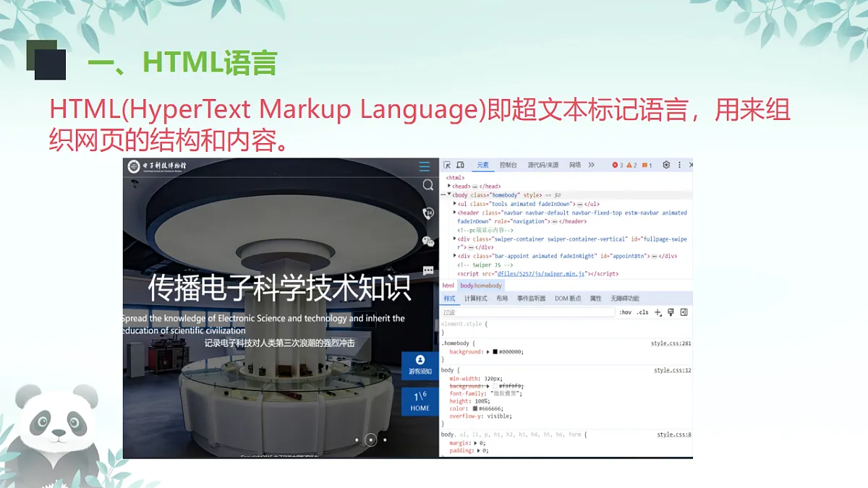Image resolution: width=868 pixels, height=488 pixels.
Task: Toggle the device toolbar icon in DevTools
Action: click(460, 165)
